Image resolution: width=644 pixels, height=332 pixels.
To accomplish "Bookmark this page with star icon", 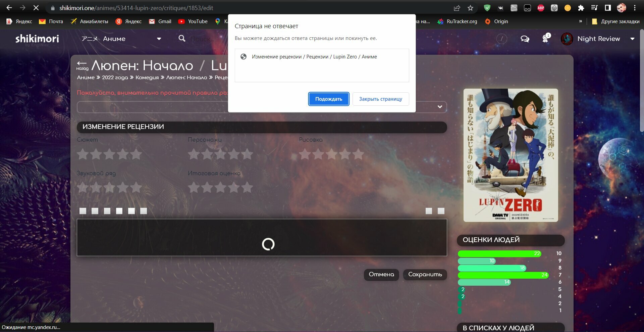I will coord(470,8).
